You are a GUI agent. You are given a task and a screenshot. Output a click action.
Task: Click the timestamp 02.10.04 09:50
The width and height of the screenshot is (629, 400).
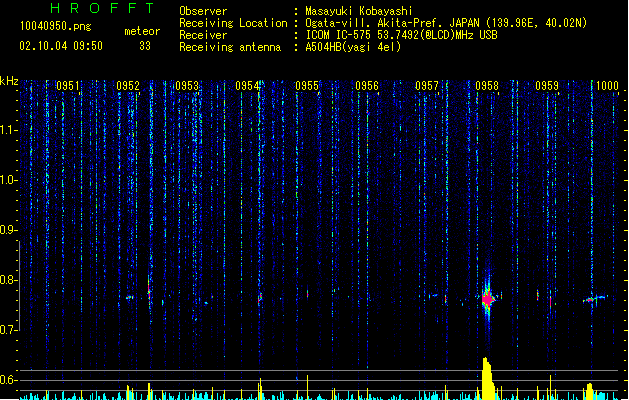click(x=61, y=46)
